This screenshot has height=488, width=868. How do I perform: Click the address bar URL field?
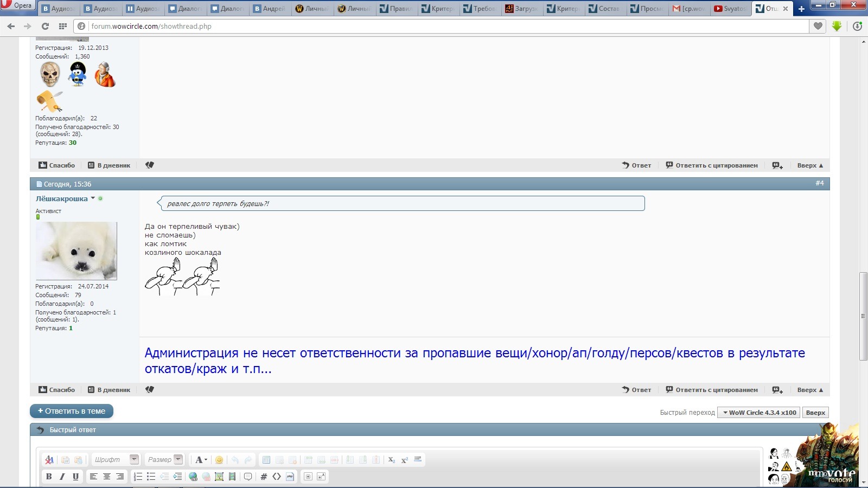click(442, 26)
